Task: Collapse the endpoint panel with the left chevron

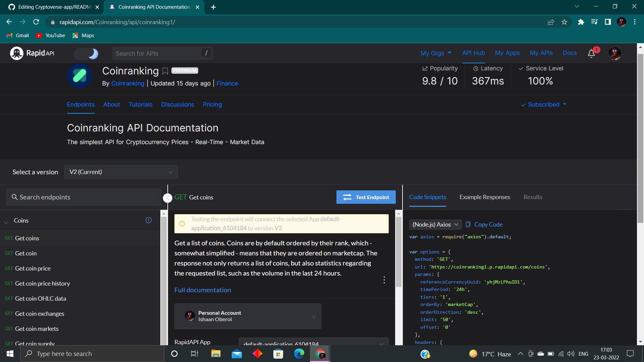Action: pos(168,198)
